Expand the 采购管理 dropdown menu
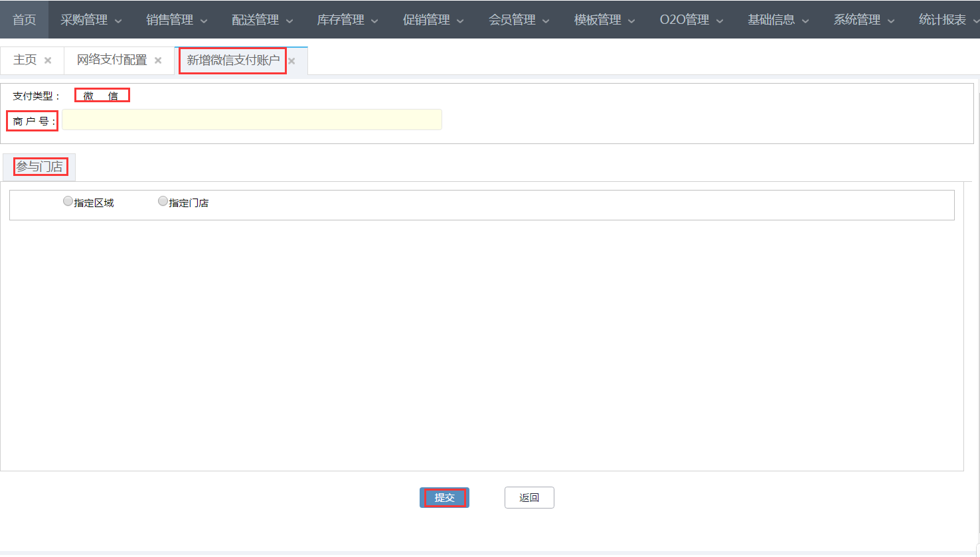The width and height of the screenshot is (980, 557). (91, 20)
